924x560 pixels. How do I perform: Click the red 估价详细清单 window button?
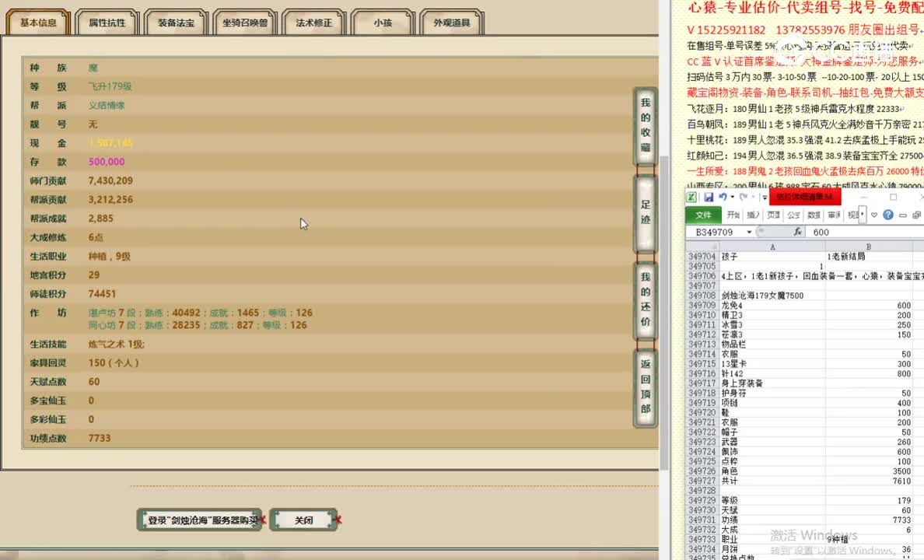[x=804, y=198]
